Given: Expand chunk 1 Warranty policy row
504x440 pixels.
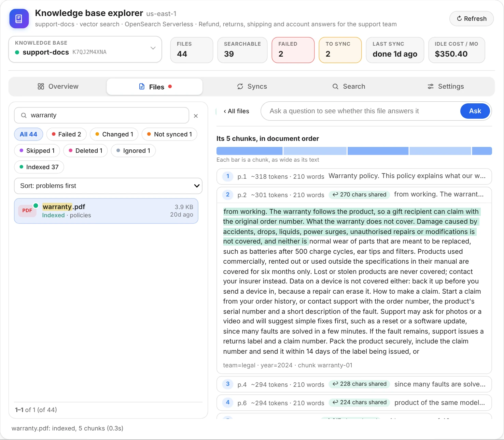Looking at the screenshot, I should pos(354,176).
